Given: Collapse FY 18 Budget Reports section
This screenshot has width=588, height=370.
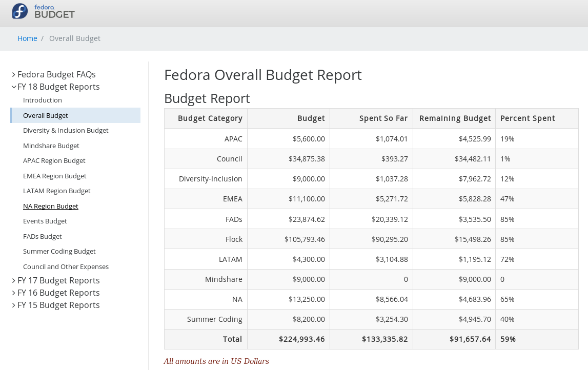Looking at the screenshot, I should (x=58, y=87).
